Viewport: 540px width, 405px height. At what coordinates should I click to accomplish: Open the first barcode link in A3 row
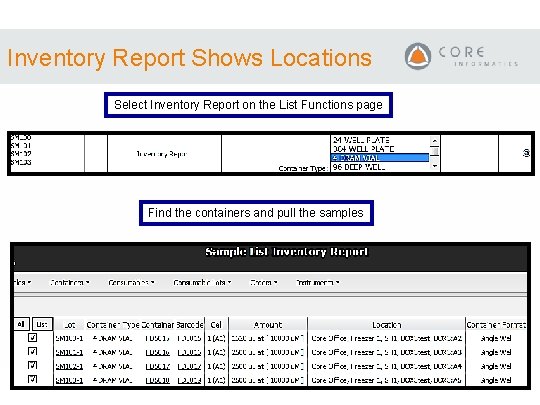(x=158, y=353)
